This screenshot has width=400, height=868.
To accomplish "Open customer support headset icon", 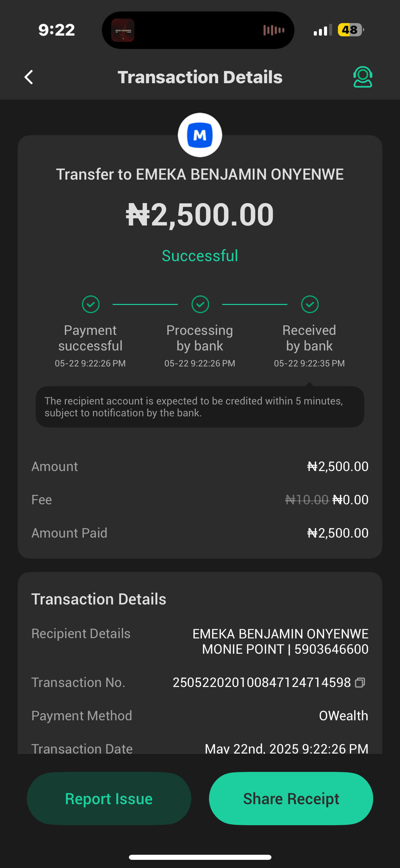I will pos(362,77).
